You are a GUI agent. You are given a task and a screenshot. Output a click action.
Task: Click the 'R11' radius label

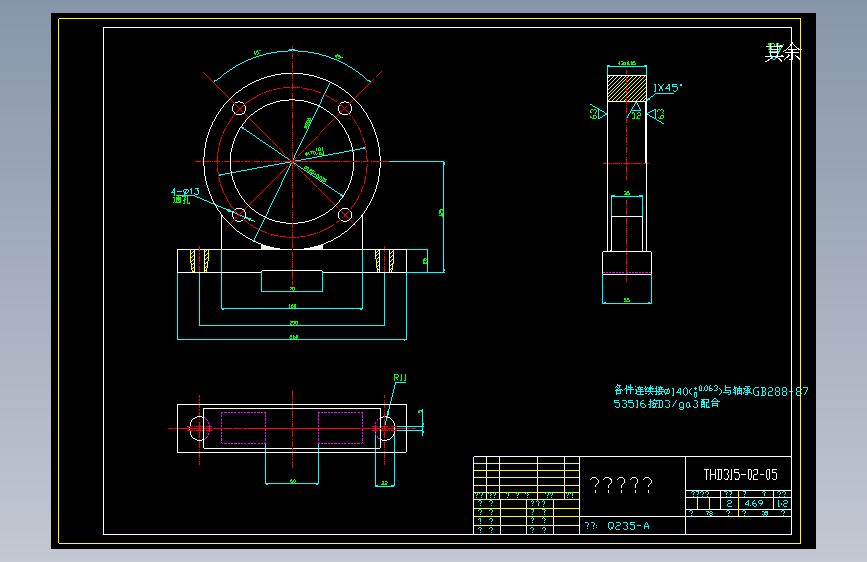[x=400, y=378]
